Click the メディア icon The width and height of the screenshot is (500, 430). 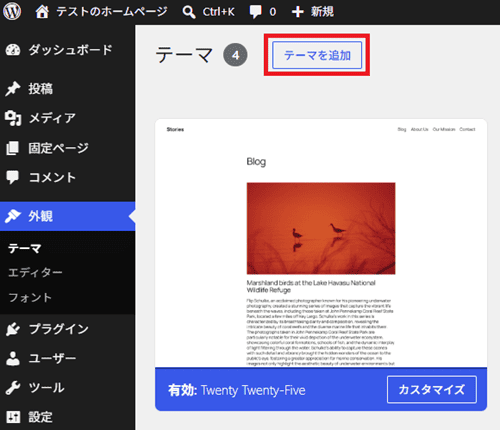13,118
